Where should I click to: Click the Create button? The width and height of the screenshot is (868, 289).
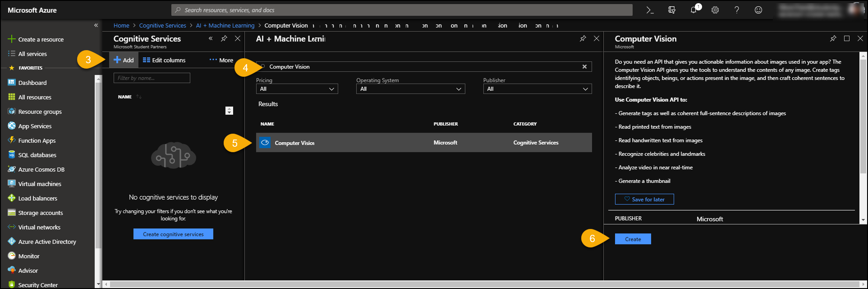(633, 239)
